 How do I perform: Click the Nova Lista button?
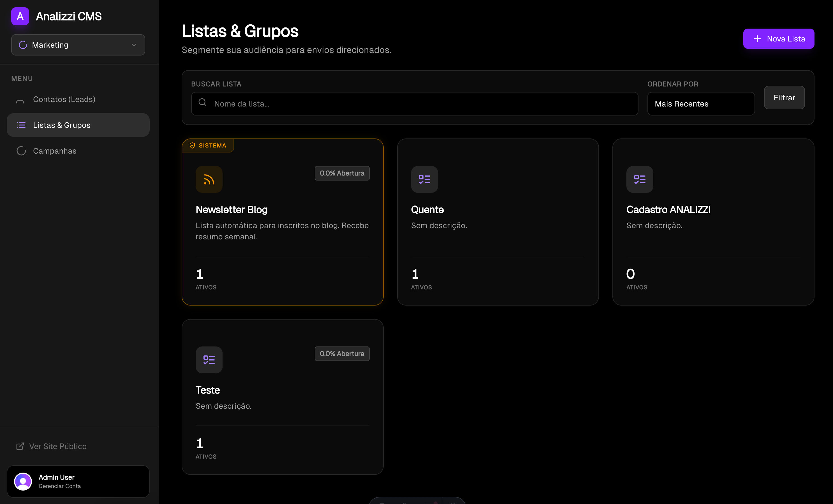pyautogui.click(x=778, y=39)
